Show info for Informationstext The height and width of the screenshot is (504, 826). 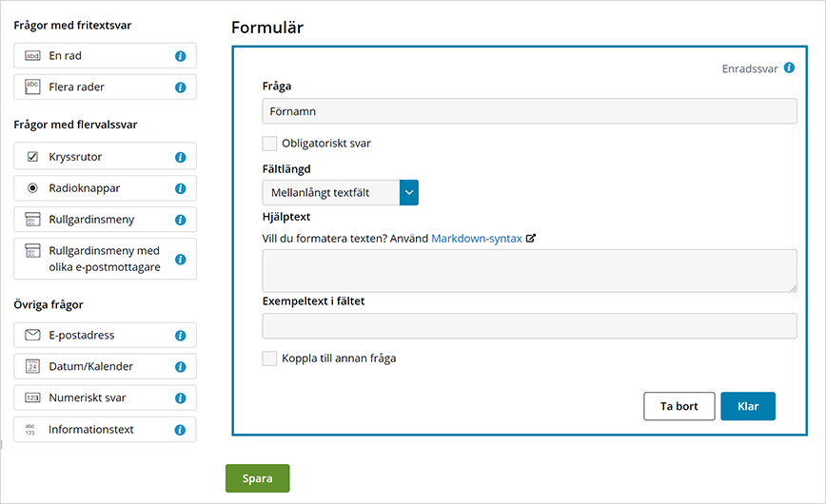[x=180, y=430]
